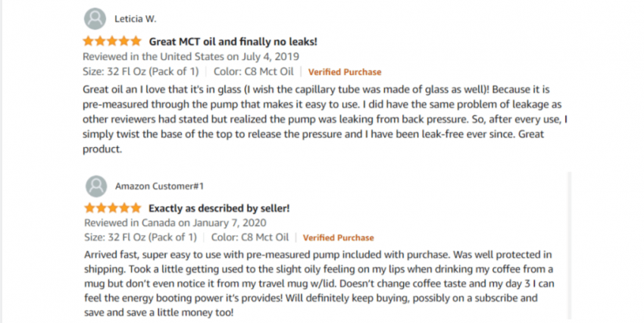Open Leticia W. reviewer name

click(x=136, y=19)
